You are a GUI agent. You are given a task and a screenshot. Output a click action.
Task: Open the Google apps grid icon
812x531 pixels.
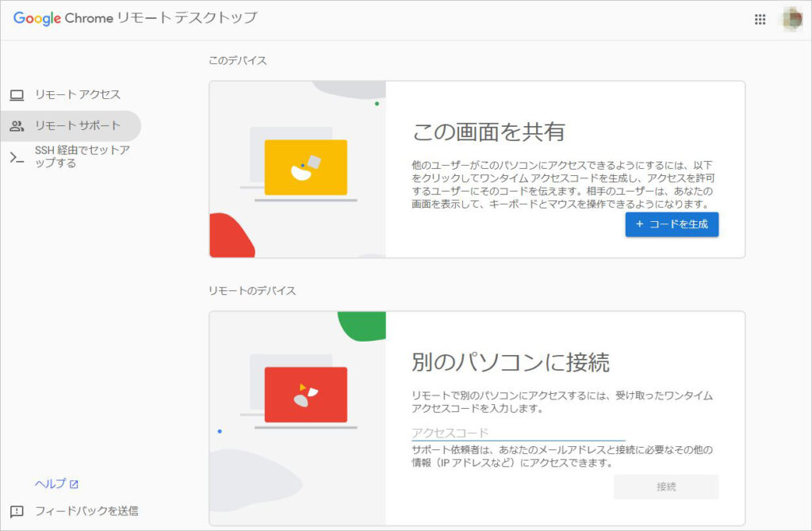(x=760, y=20)
